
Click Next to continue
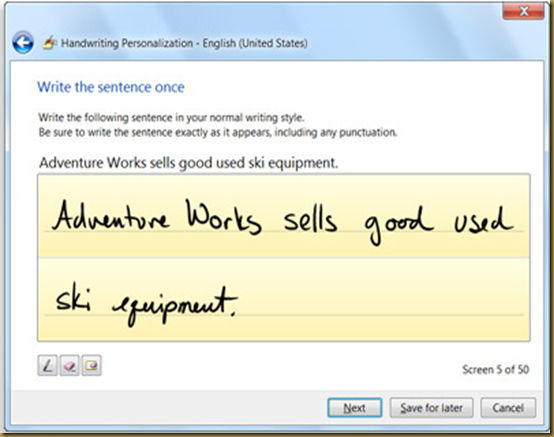tap(355, 408)
